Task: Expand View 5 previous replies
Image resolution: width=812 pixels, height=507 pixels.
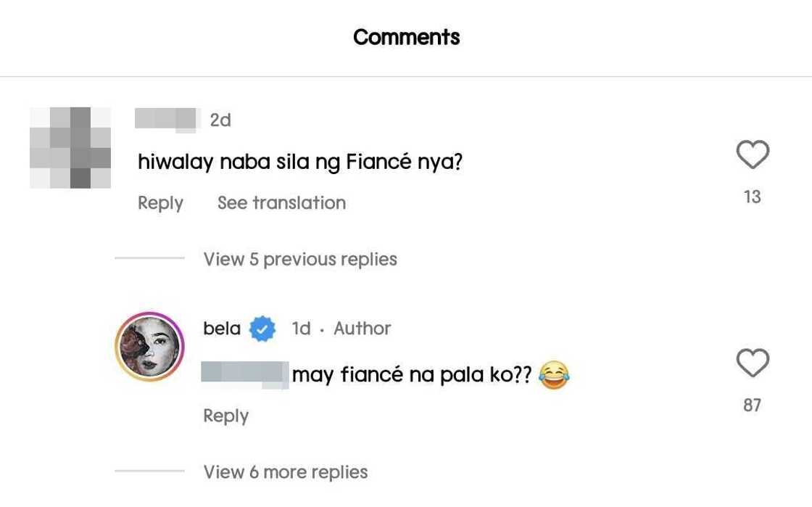Action: (x=300, y=259)
